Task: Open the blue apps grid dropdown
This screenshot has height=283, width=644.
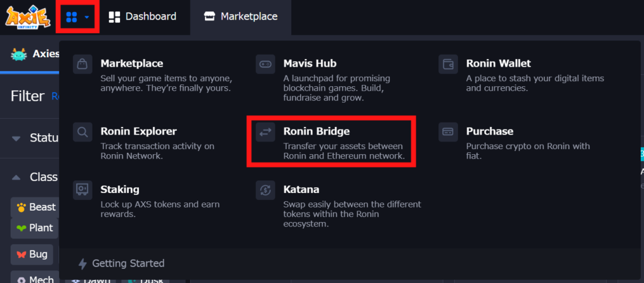Action: pos(77,17)
